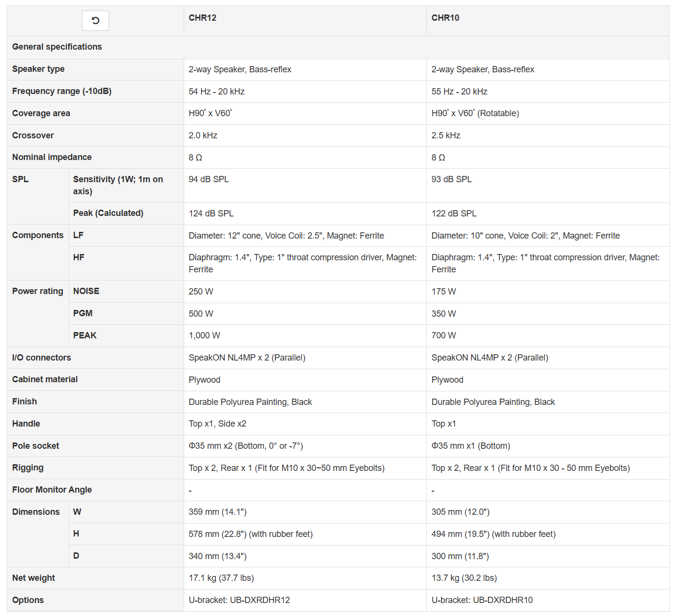Select the CHR12 column header
The image size is (675, 616).
point(202,18)
